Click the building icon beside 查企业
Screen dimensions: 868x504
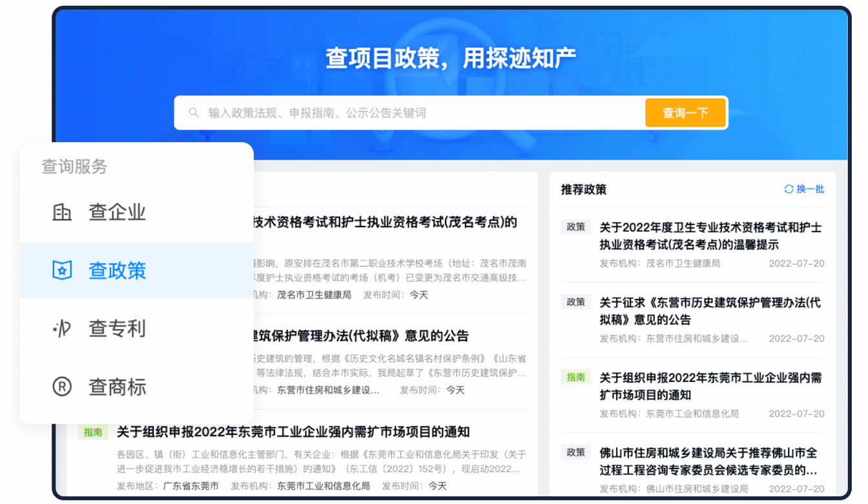[x=62, y=212]
